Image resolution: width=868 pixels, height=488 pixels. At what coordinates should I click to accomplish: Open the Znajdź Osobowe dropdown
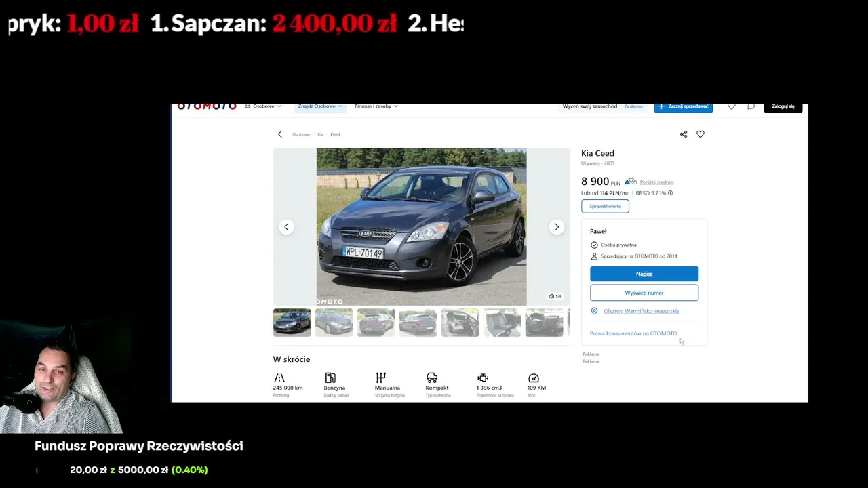[x=320, y=106]
